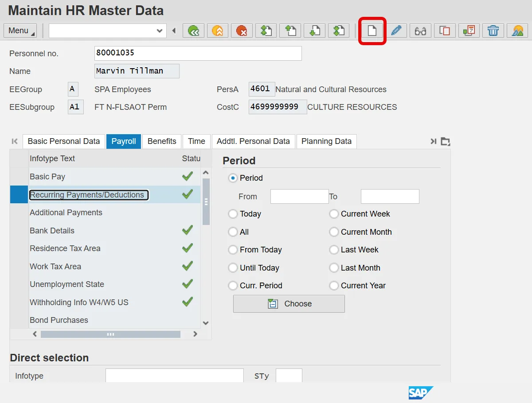The image size is (532, 403).
Task: Click the Overview mountain icon in toolbar
Action: [517, 31]
